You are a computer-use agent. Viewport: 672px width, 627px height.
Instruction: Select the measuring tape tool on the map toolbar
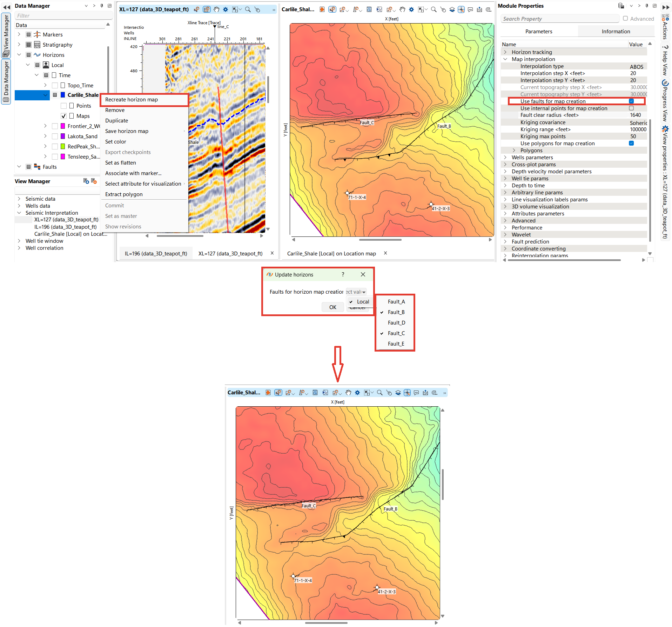(x=489, y=9)
